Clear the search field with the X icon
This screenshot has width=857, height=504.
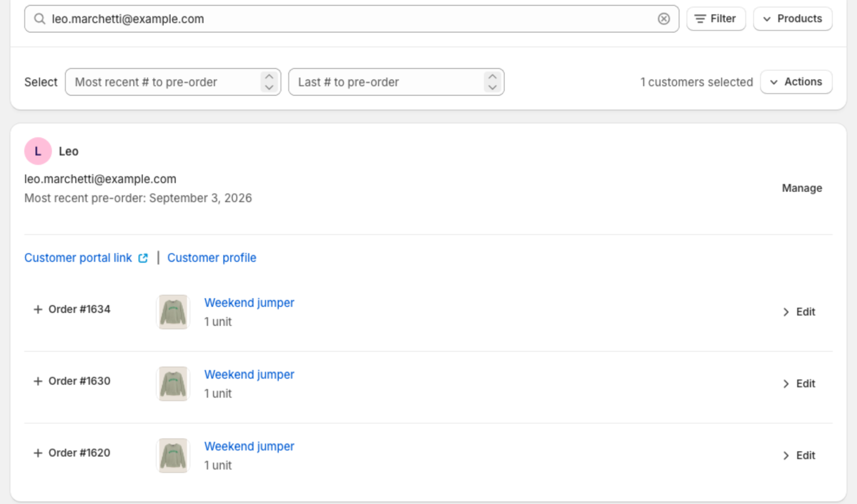pos(663,19)
